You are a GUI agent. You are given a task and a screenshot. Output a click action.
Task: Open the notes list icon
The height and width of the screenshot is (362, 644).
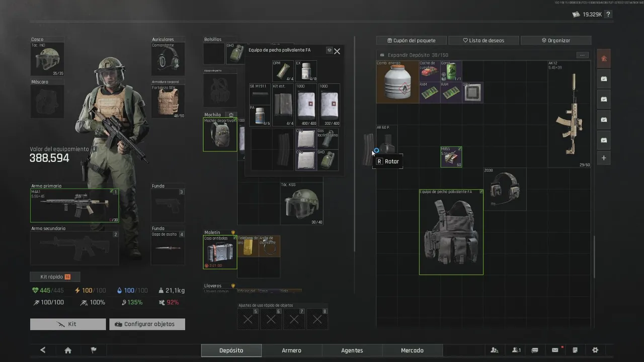pos(575,350)
